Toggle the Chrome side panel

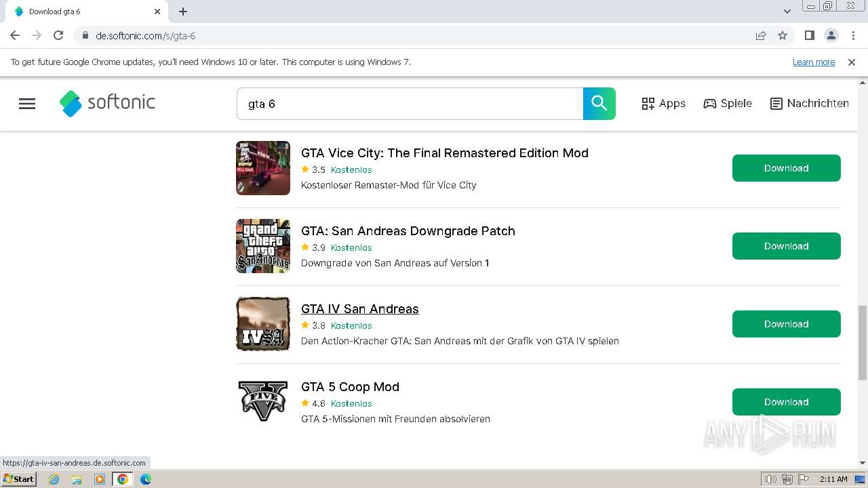pos(809,35)
